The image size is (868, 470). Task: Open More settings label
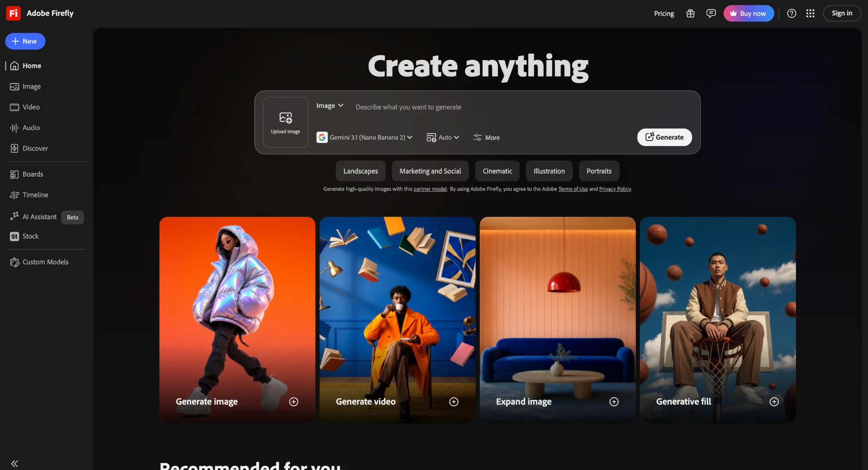pyautogui.click(x=492, y=137)
